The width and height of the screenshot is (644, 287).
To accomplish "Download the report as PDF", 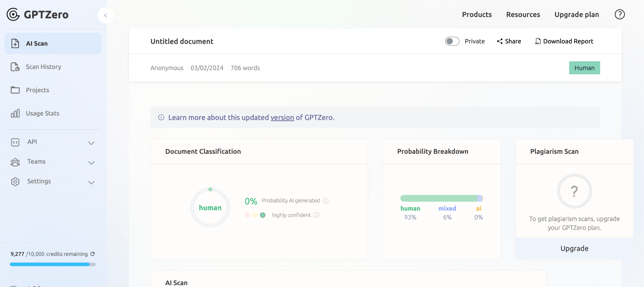I will click(564, 41).
